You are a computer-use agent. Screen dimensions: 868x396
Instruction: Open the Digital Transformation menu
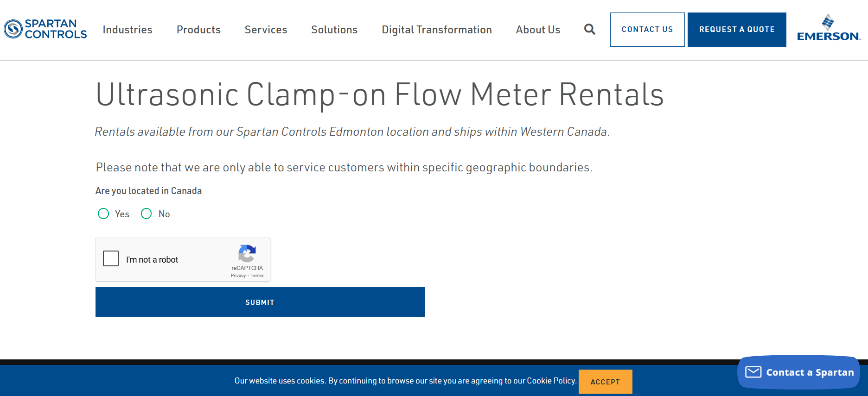coord(436,29)
